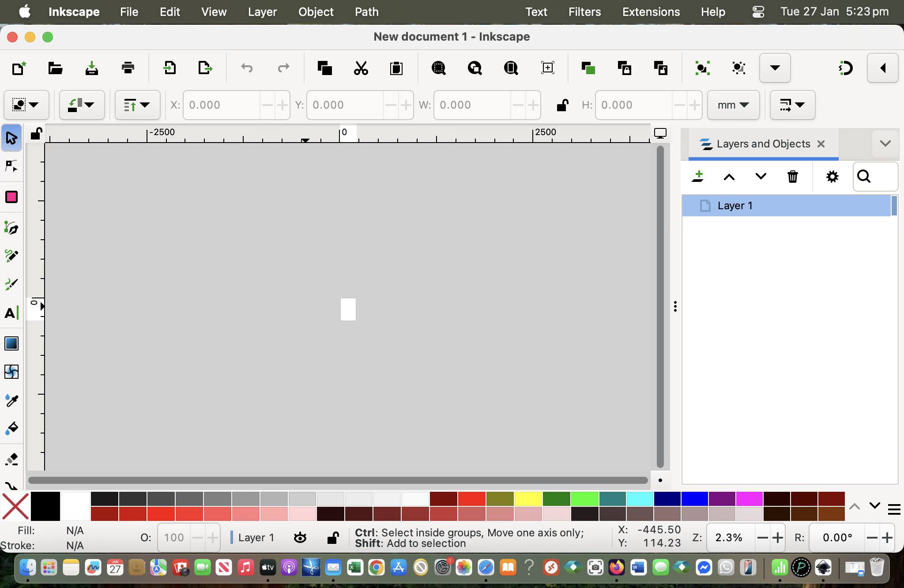Click the Paste clipboard icon
This screenshot has height=588, width=904.
pos(396,68)
